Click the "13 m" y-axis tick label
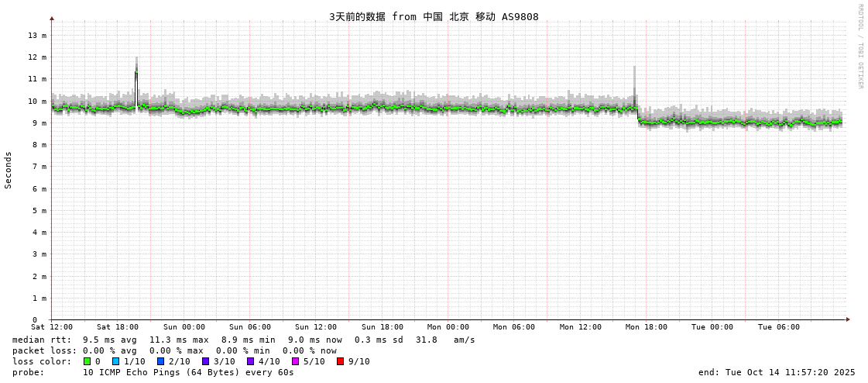Image resolution: width=868 pixels, height=383 pixels. (37, 35)
